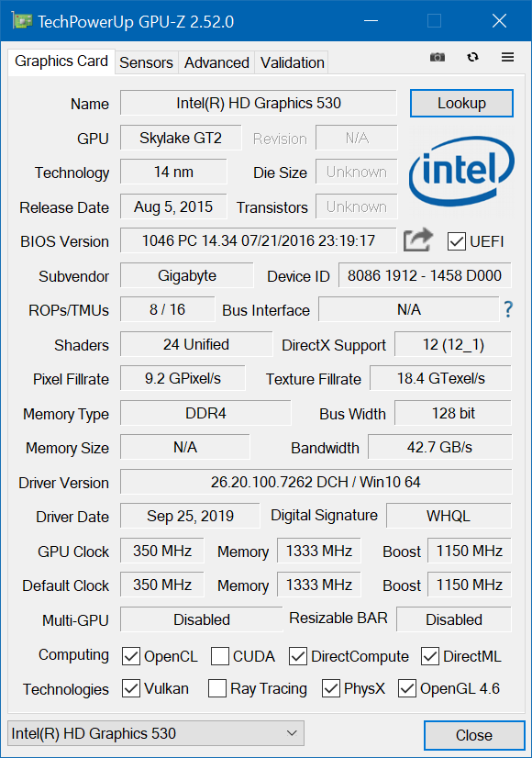The image size is (532, 758).
Task: Click the Lookup button
Action: click(461, 104)
